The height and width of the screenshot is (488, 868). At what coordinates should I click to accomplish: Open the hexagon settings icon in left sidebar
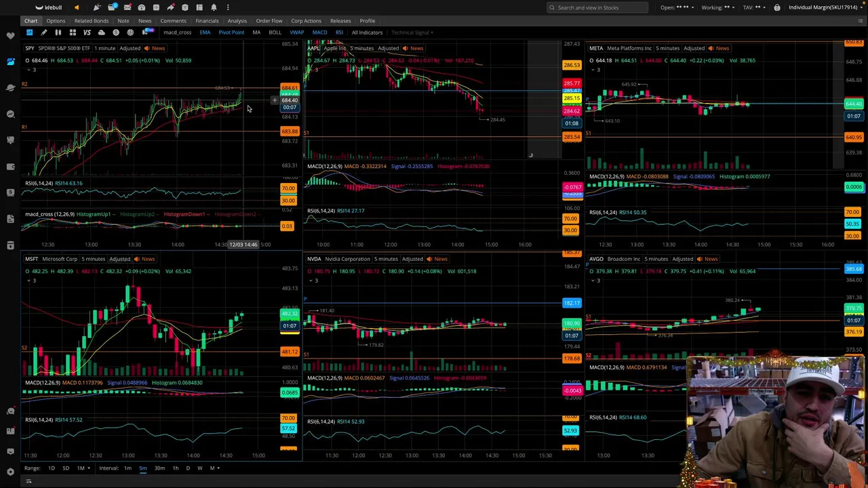click(10, 471)
